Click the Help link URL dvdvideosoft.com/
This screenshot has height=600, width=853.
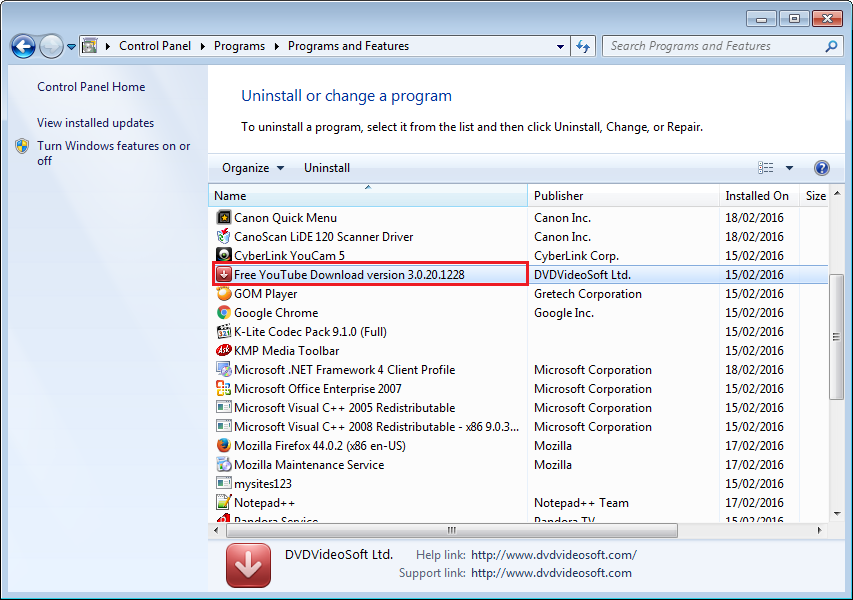click(554, 555)
